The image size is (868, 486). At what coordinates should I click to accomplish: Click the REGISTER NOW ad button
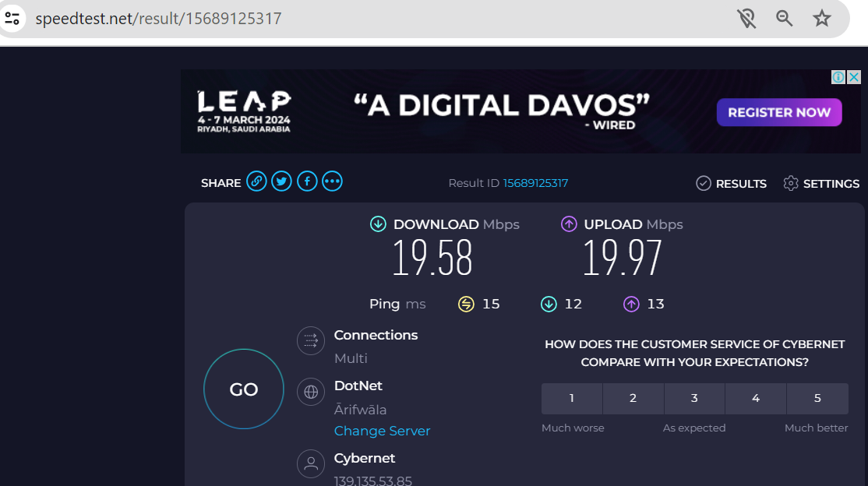pyautogui.click(x=779, y=112)
